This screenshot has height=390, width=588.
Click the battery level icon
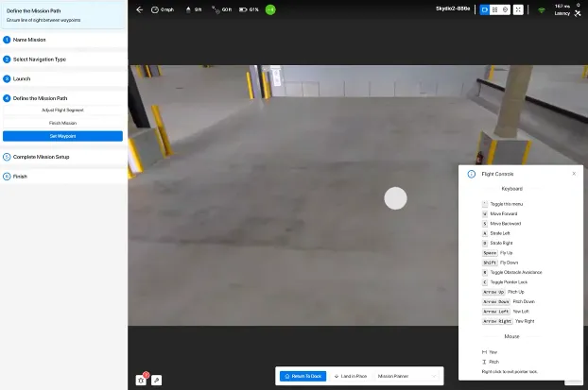click(x=242, y=9)
